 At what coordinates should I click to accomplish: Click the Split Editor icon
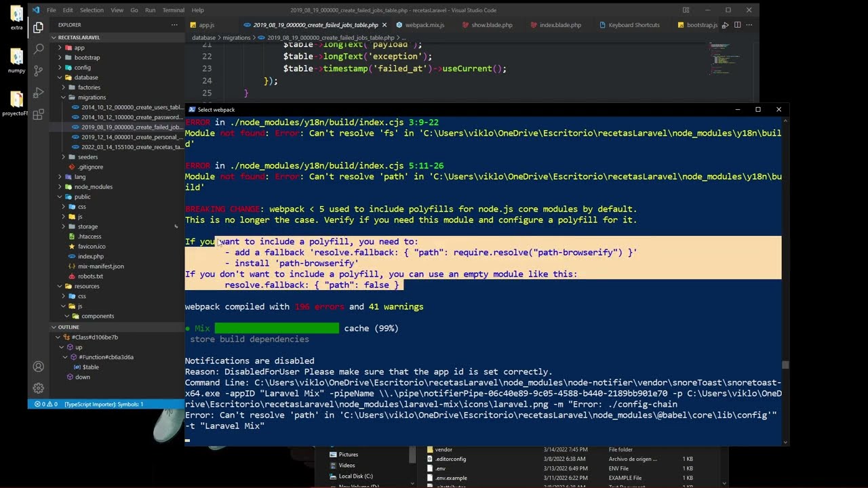[x=737, y=25]
